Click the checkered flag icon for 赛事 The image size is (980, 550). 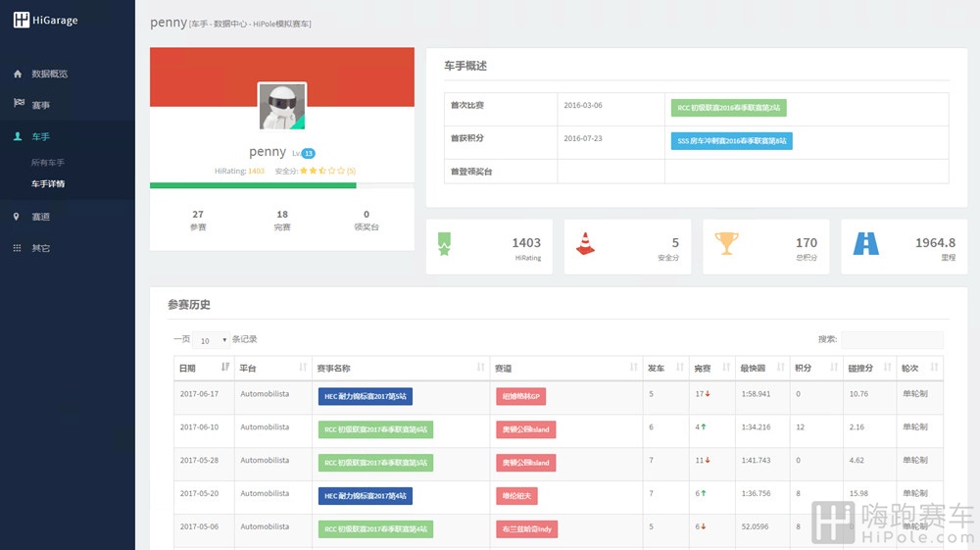(x=19, y=103)
